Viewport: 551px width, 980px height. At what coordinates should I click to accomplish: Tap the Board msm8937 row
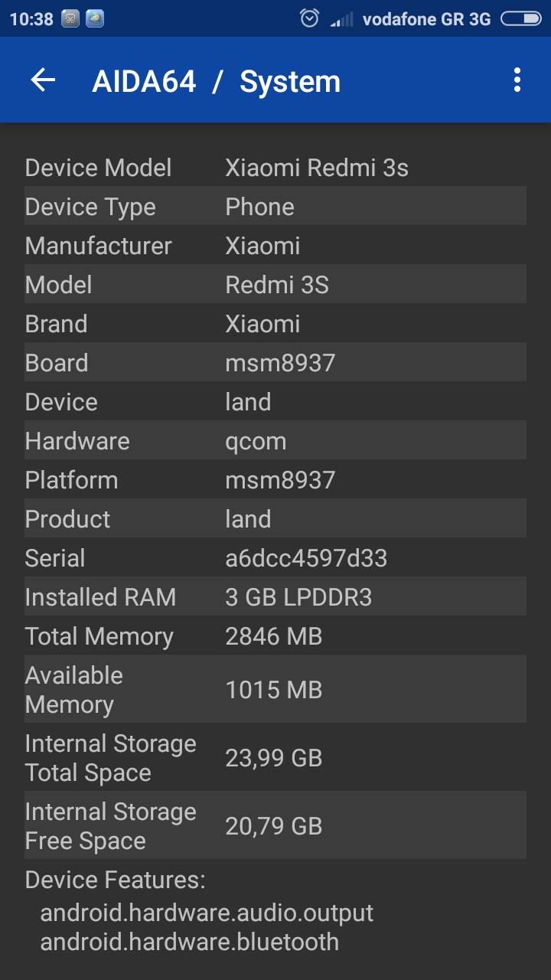(275, 363)
